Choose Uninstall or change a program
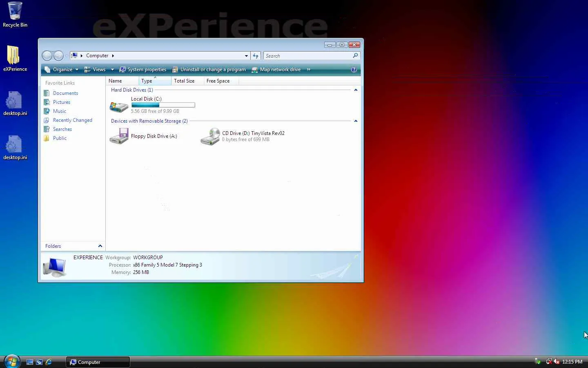This screenshot has height=368, width=588. [209, 70]
